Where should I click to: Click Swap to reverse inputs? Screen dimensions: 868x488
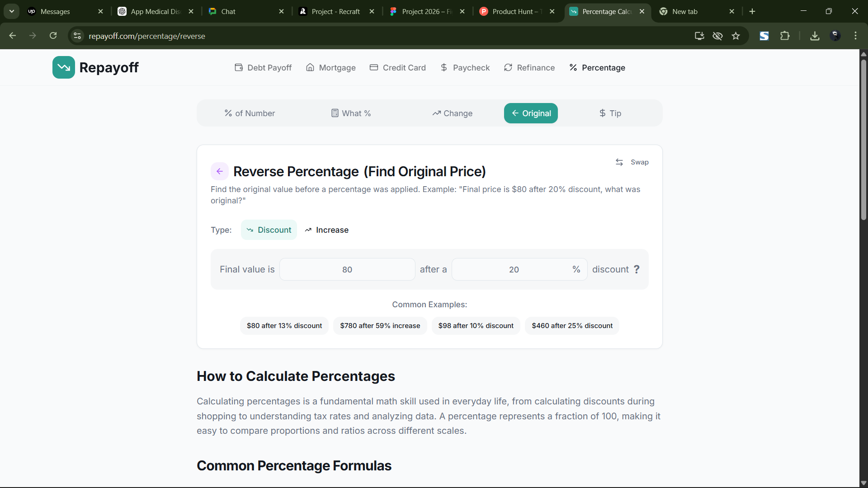pos(632,162)
